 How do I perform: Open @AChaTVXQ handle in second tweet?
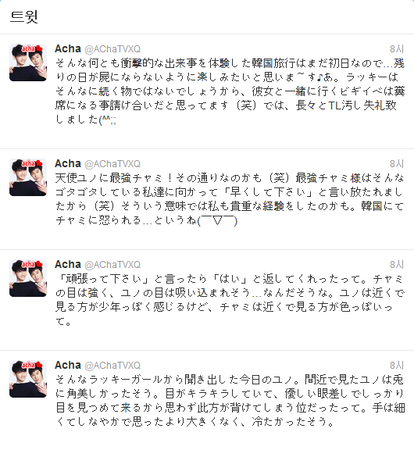[113, 164]
